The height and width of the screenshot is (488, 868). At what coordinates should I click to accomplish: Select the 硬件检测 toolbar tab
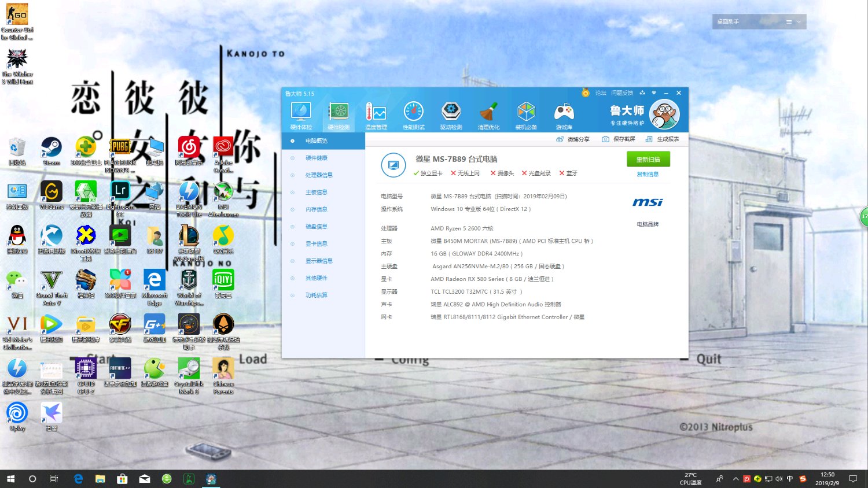point(339,116)
